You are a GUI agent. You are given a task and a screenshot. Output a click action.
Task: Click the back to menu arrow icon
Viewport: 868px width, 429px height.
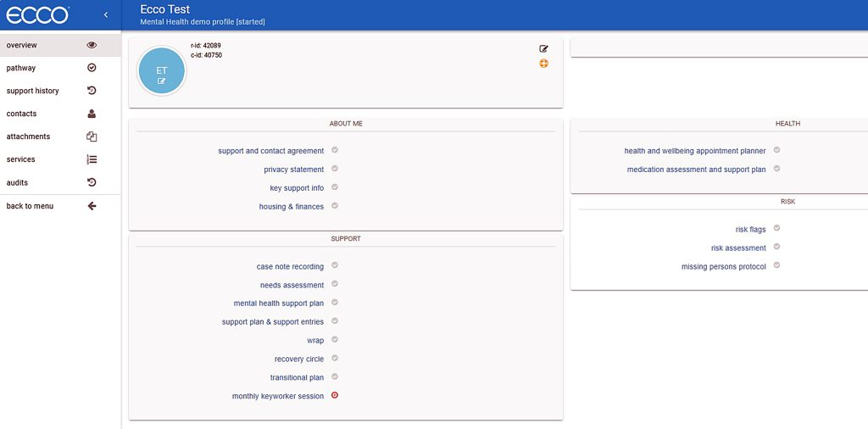click(92, 206)
